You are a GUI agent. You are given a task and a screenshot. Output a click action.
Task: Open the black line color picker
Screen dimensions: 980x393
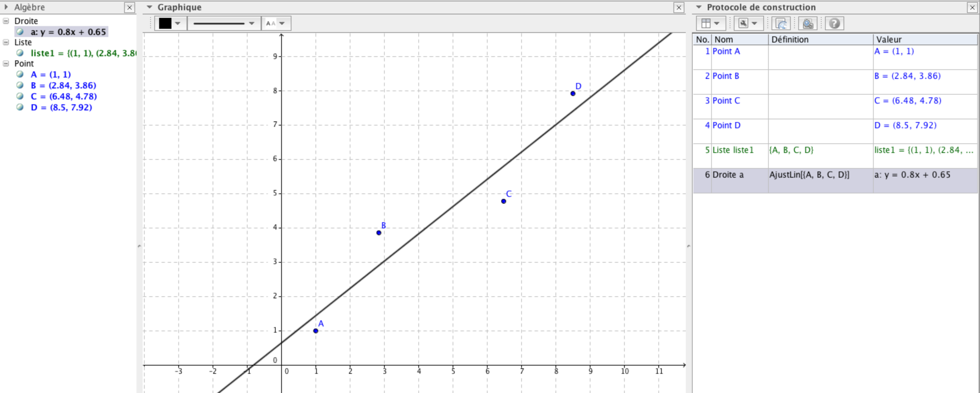coord(170,23)
